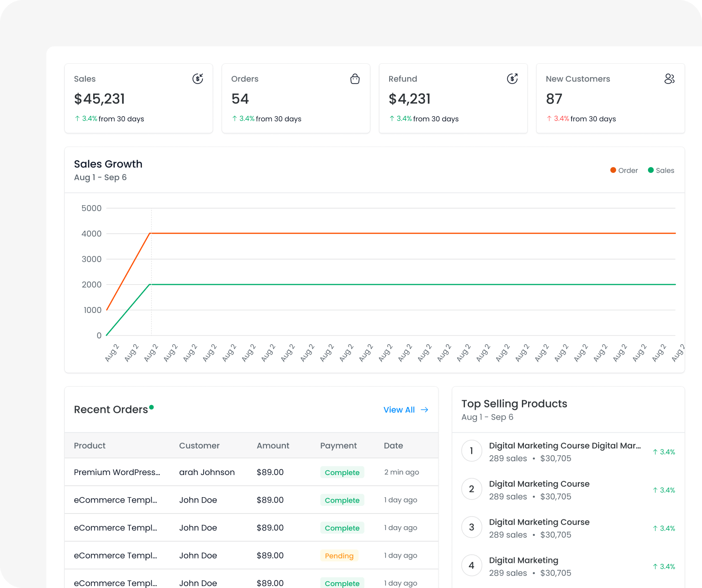Click the Orders shopping bag icon
Viewport: 702px width, 588px height.
355,79
